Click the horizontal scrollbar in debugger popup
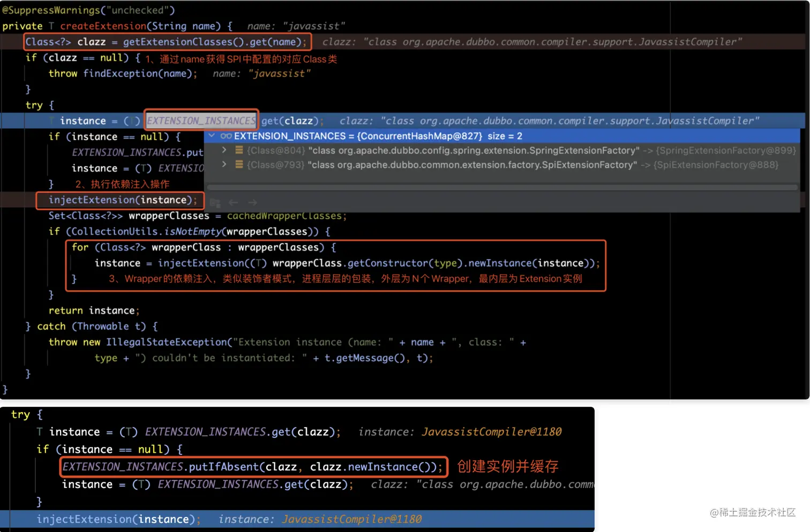Screen dimensions: 810x532 (502, 187)
